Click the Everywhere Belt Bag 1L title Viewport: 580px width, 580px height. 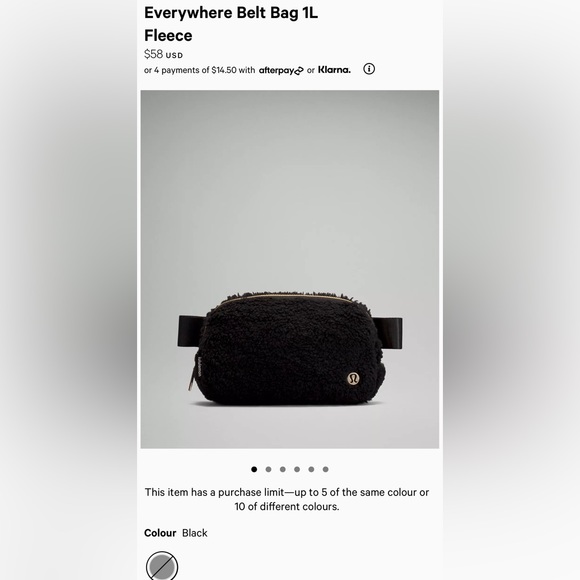click(x=231, y=13)
